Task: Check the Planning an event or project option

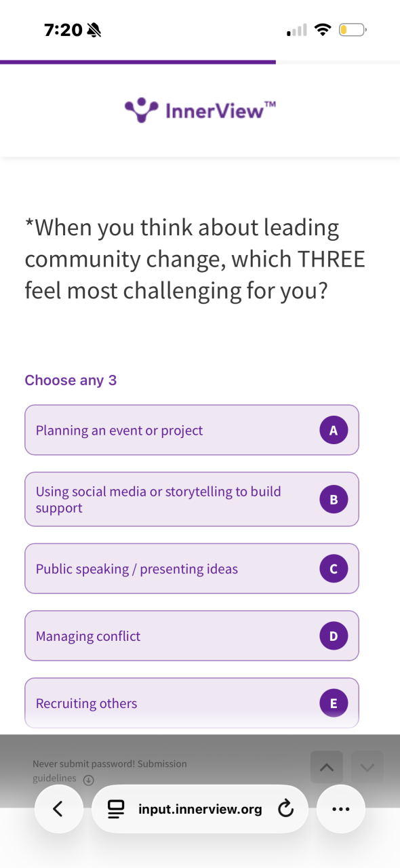Action: pyautogui.click(x=192, y=430)
